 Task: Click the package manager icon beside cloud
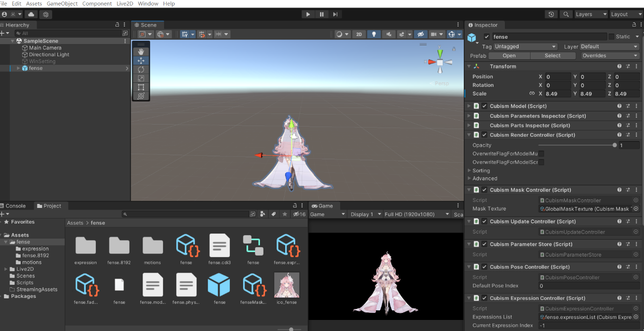click(45, 15)
